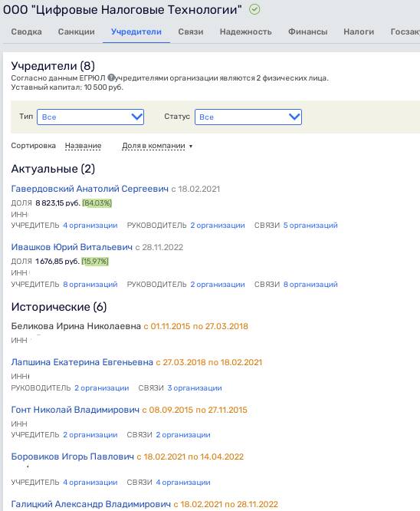Viewport: 420px width, 511px height.
Task: Toggle Доля в компании sort arrow
Action: coord(191,146)
